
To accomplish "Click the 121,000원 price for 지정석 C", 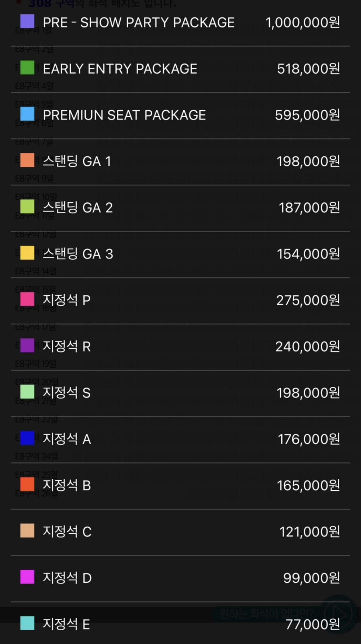I will pyautogui.click(x=310, y=532).
